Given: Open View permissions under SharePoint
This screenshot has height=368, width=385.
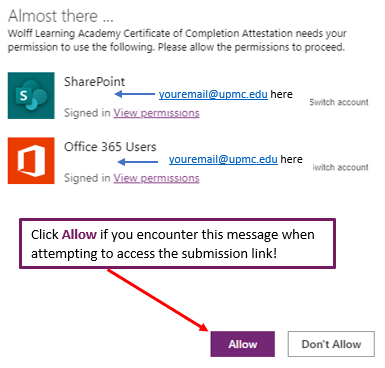Looking at the screenshot, I should click(x=156, y=113).
